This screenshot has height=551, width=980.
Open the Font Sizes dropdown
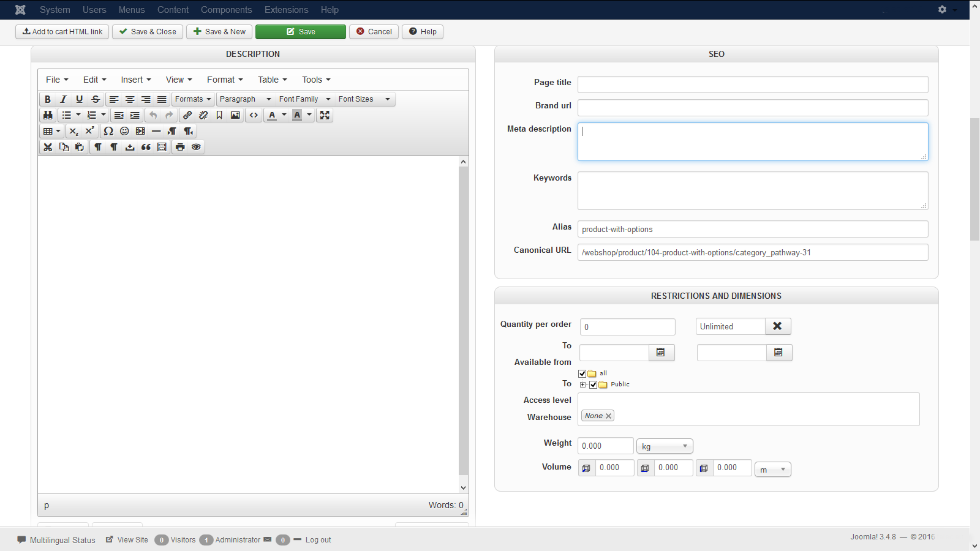364,99
